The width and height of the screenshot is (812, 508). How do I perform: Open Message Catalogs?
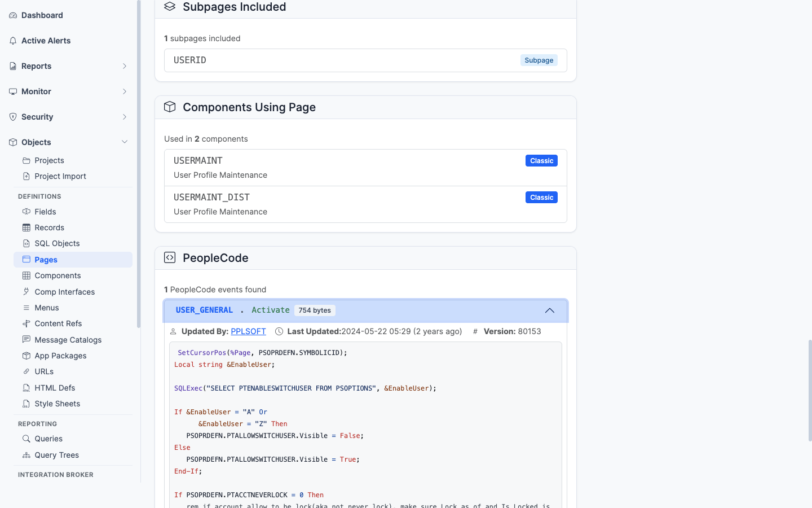tap(68, 340)
